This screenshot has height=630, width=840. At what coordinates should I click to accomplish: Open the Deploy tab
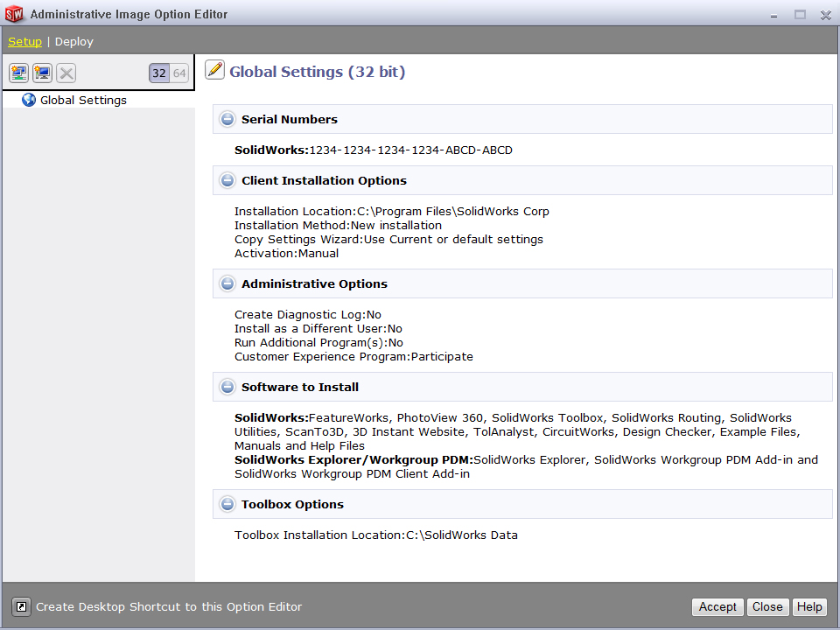coord(73,41)
